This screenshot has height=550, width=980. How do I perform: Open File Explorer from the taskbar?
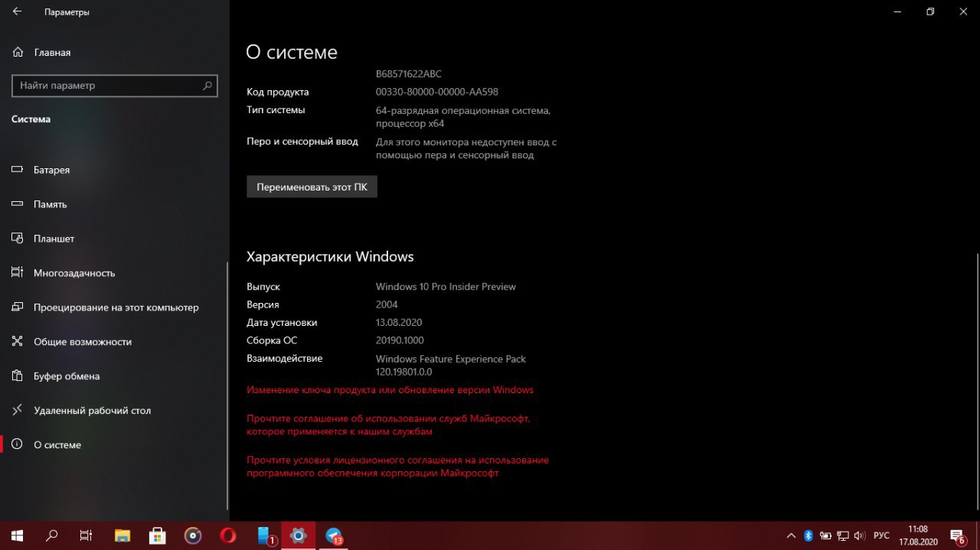pos(122,535)
